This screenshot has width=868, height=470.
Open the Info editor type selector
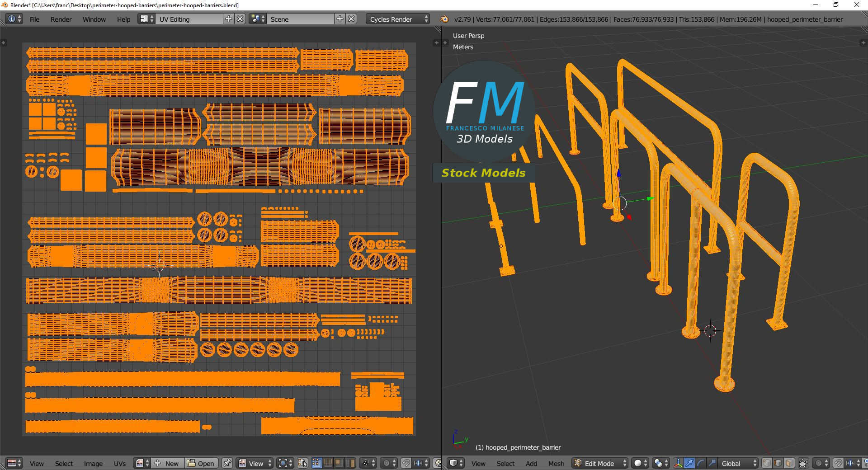[14, 19]
